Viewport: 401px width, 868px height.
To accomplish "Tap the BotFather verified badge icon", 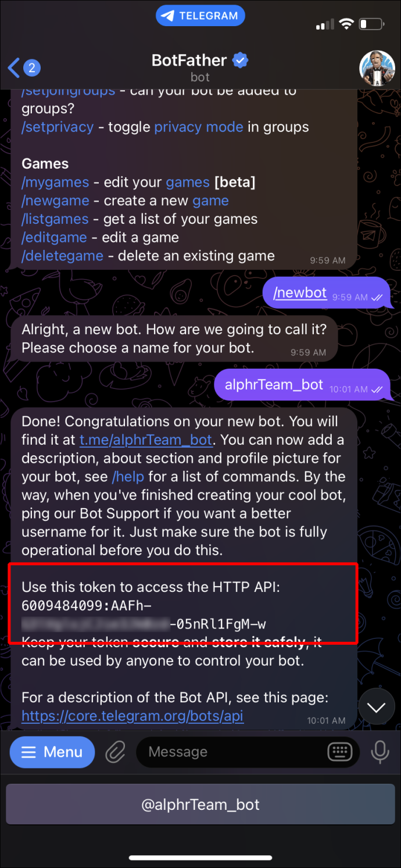I will click(x=240, y=60).
